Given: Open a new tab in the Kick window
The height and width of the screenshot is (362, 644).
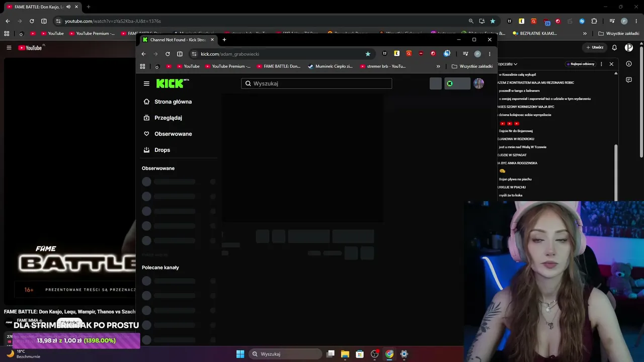Looking at the screenshot, I should 224,40.
